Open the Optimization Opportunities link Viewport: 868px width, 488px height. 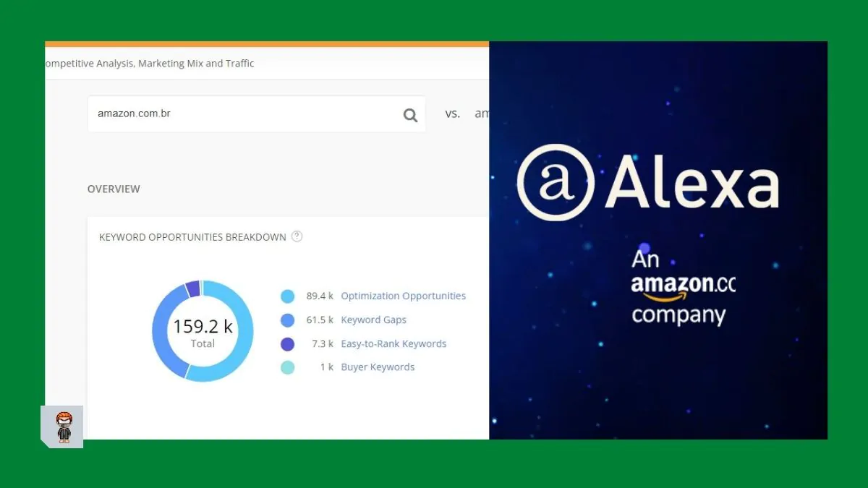point(403,296)
